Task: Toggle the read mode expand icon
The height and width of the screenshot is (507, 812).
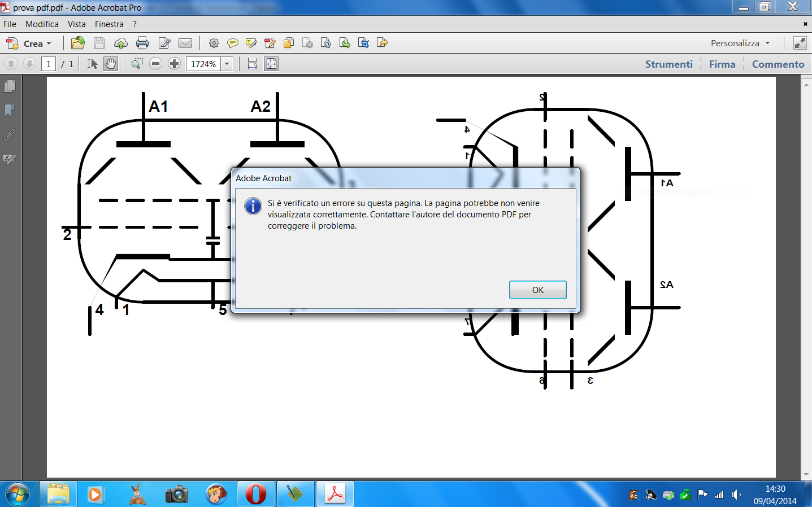Action: pyautogui.click(x=800, y=43)
